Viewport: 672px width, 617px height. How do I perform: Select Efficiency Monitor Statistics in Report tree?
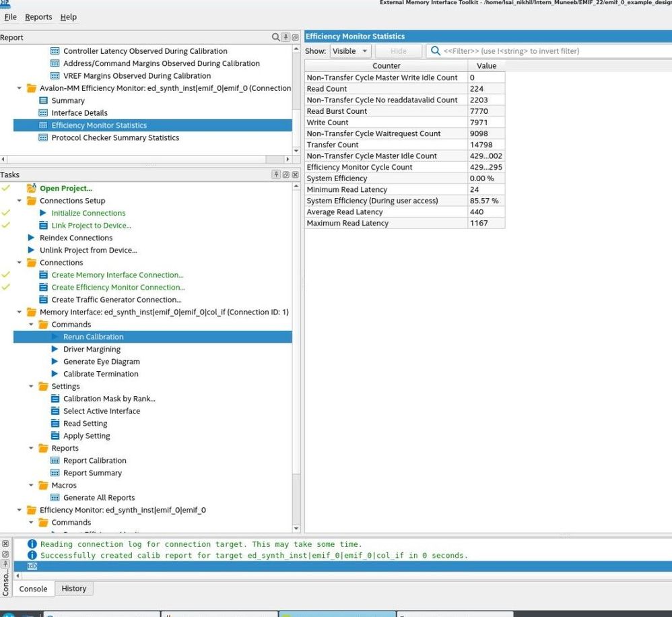[153, 125]
